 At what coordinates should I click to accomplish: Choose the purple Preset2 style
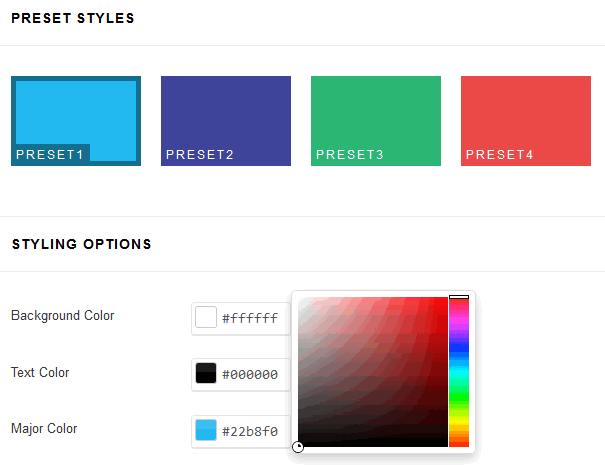226,121
